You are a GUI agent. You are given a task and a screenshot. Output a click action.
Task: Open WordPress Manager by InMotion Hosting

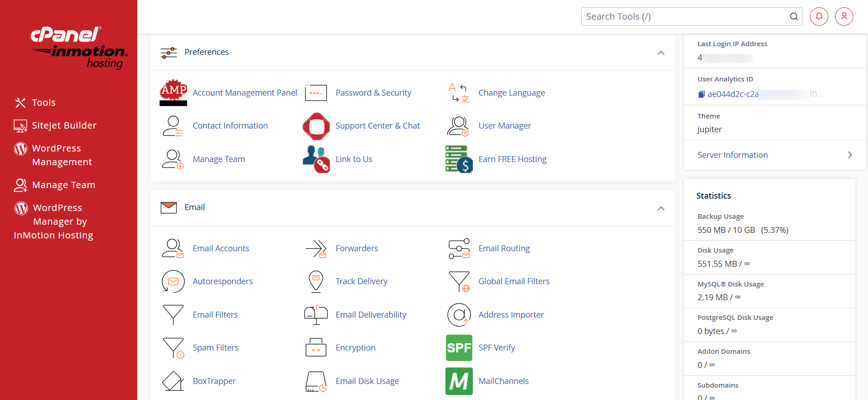pyautogui.click(x=54, y=222)
